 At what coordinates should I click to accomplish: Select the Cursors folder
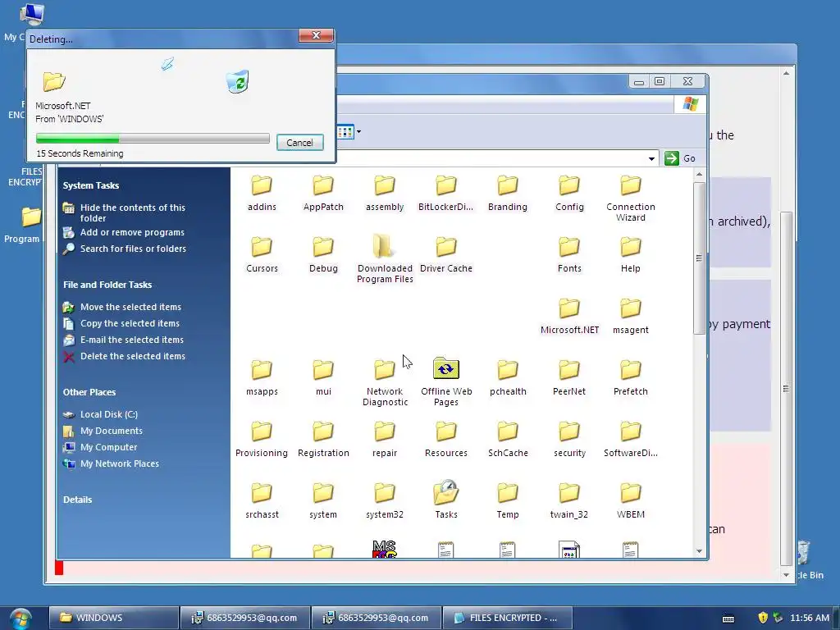(262, 254)
